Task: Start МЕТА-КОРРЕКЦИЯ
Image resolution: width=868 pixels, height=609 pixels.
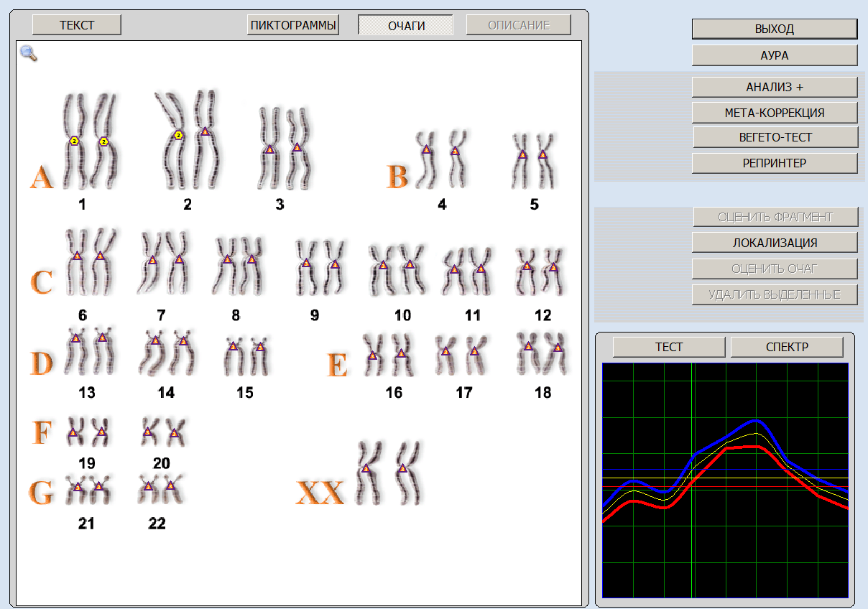Action: 775,113
